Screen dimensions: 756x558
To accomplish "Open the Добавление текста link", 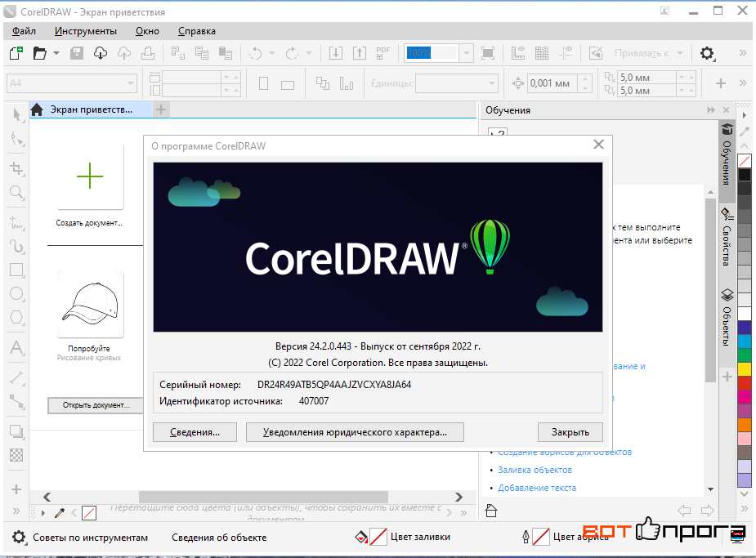I will tap(537, 488).
